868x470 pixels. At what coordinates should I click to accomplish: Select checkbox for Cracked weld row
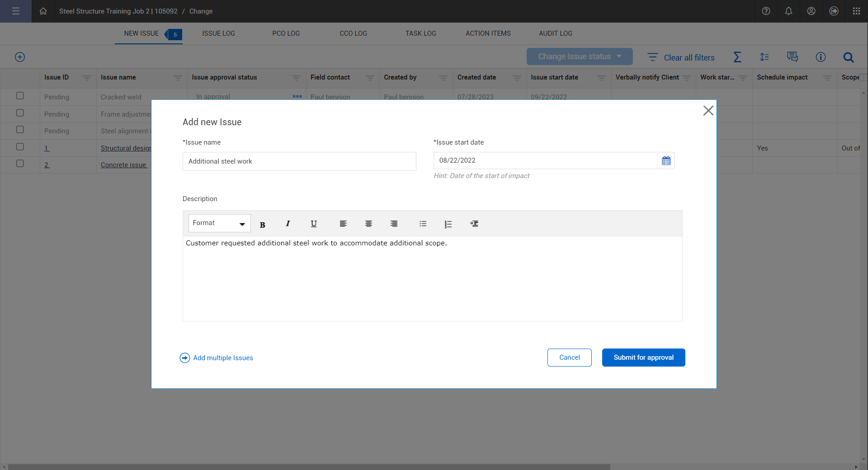coord(20,96)
